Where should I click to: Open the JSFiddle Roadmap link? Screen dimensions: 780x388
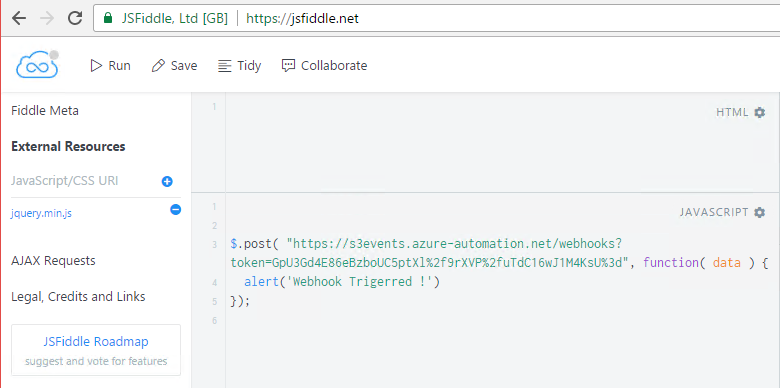click(x=96, y=342)
